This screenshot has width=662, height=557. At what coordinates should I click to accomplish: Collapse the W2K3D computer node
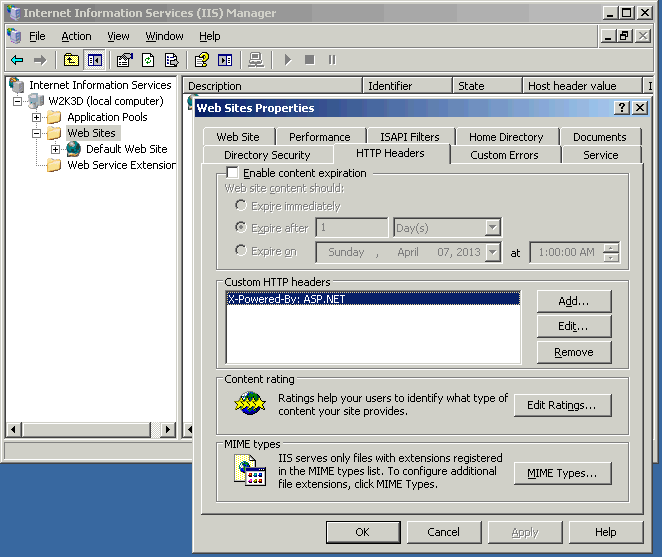[x=17, y=101]
